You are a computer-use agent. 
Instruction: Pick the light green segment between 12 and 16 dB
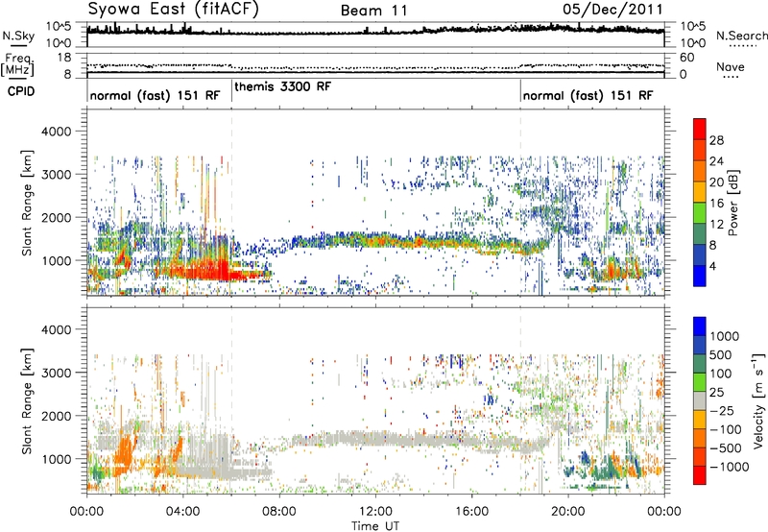coord(700,213)
